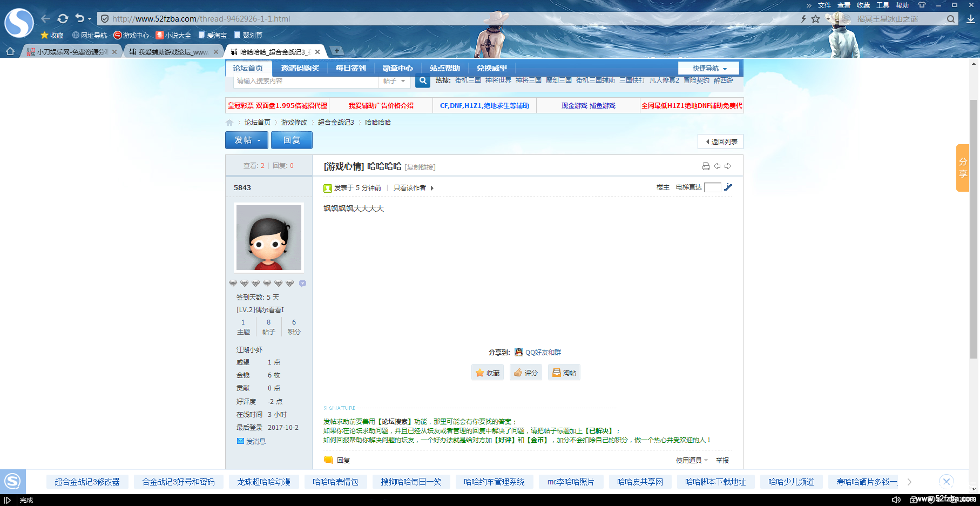980x506 pixels.
Task: Click the play icon in the status bar
Action: click(x=7, y=500)
